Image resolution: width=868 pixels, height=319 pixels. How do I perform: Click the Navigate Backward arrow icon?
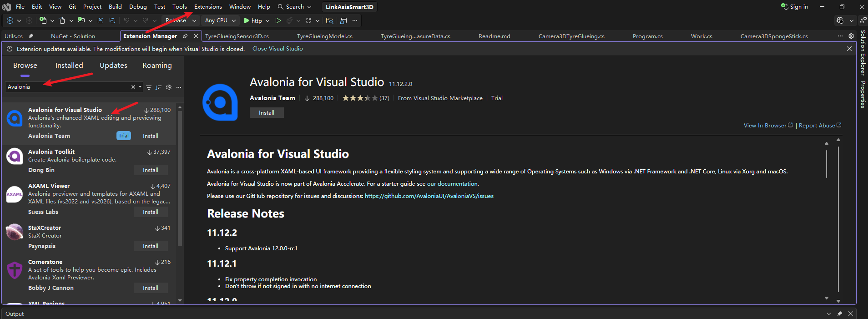(x=10, y=20)
